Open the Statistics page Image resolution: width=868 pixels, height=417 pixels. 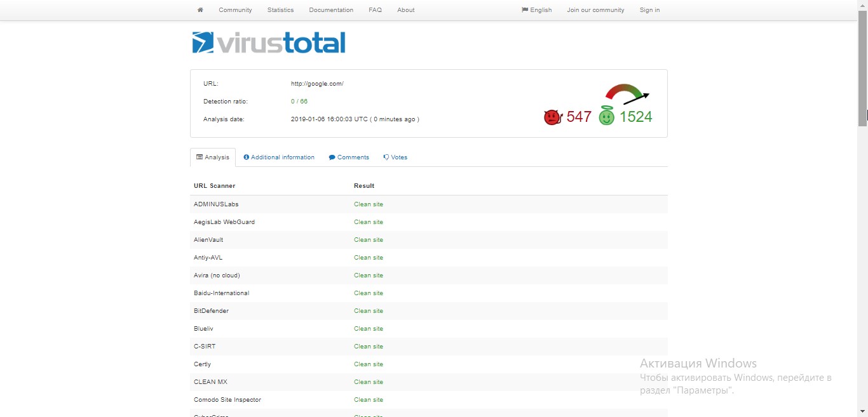point(280,10)
